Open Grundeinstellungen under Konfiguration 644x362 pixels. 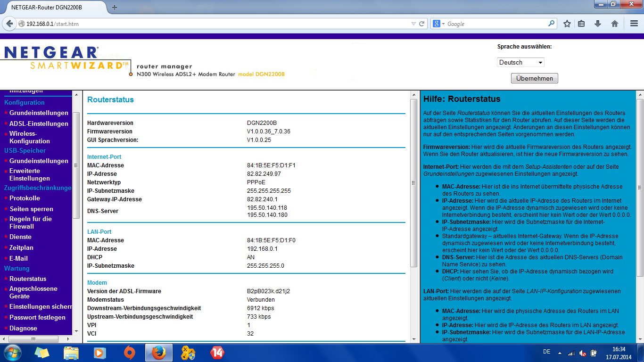point(39,113)
